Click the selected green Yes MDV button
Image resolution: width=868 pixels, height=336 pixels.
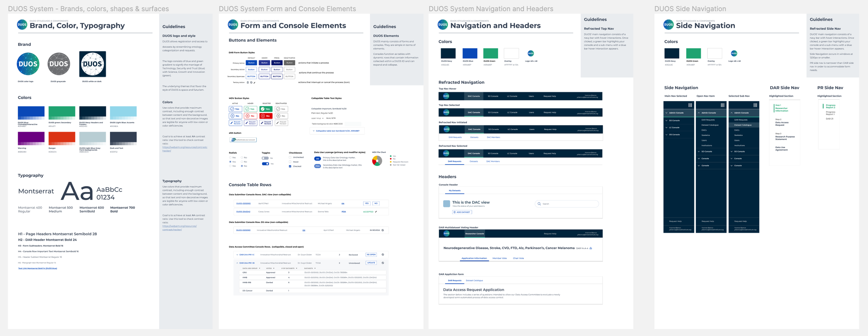[266, 109]
